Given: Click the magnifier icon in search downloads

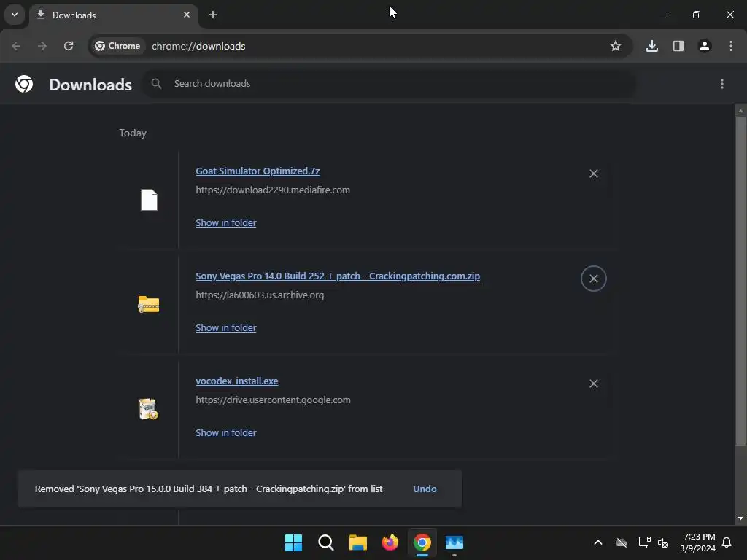Looking at the screenshot, I should point(156,84).
